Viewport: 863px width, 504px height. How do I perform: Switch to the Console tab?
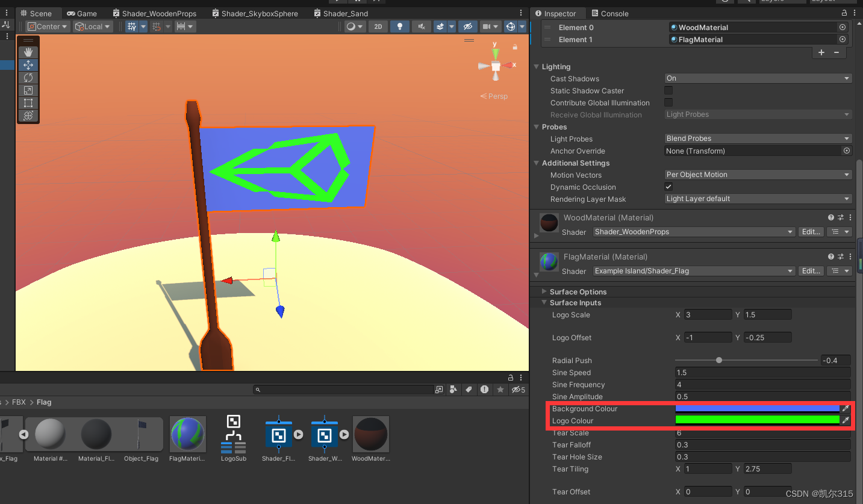pos(610,13)
